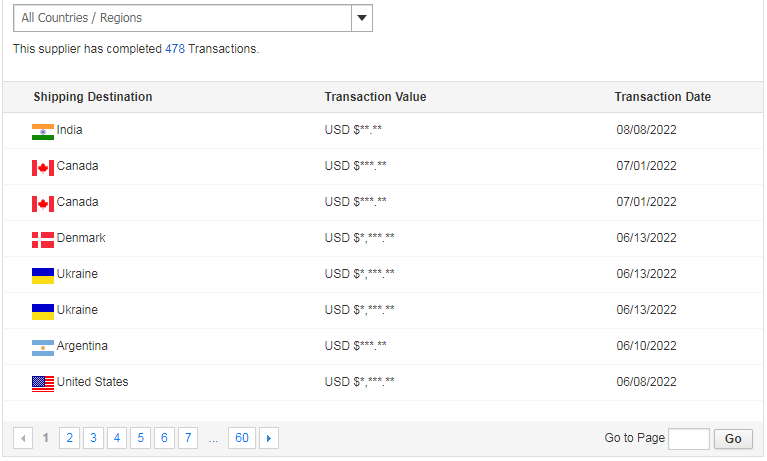This screenshot has height=461, width=767.
Task: Click the India flag icon
Action: point(43,132)
